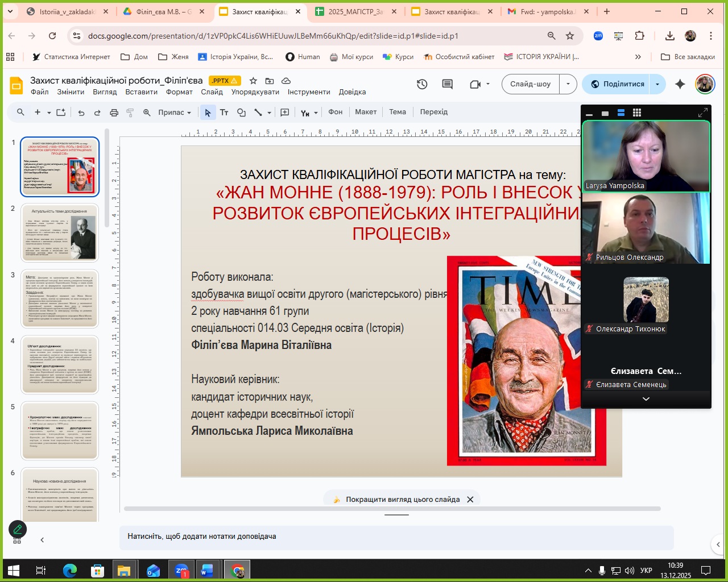This screenshot has width=728, height=582.
Task: Click the undo arrow icon
Action: [x=81, y=113]
